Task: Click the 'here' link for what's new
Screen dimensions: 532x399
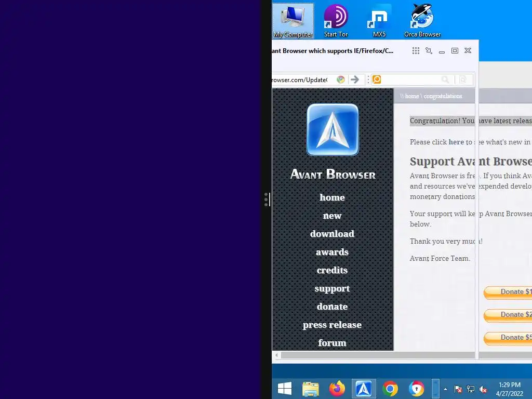Action: tap(456, 142)
